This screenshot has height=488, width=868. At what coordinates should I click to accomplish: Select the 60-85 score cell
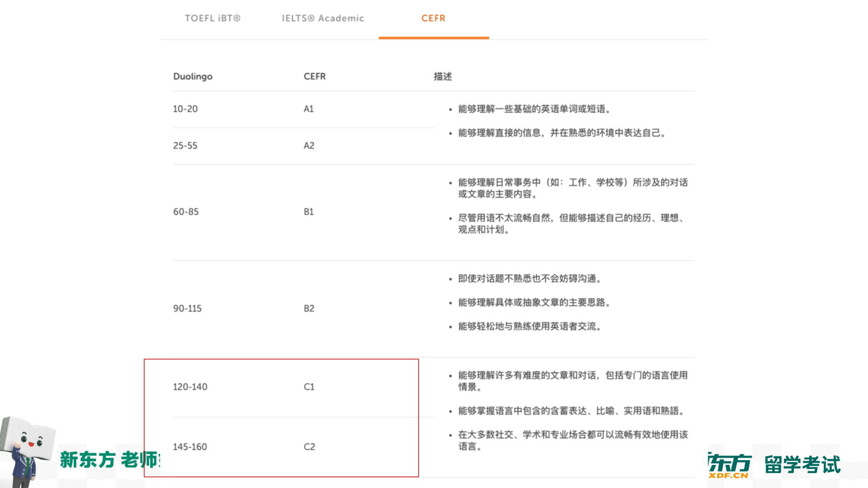[x=186, y=211]
